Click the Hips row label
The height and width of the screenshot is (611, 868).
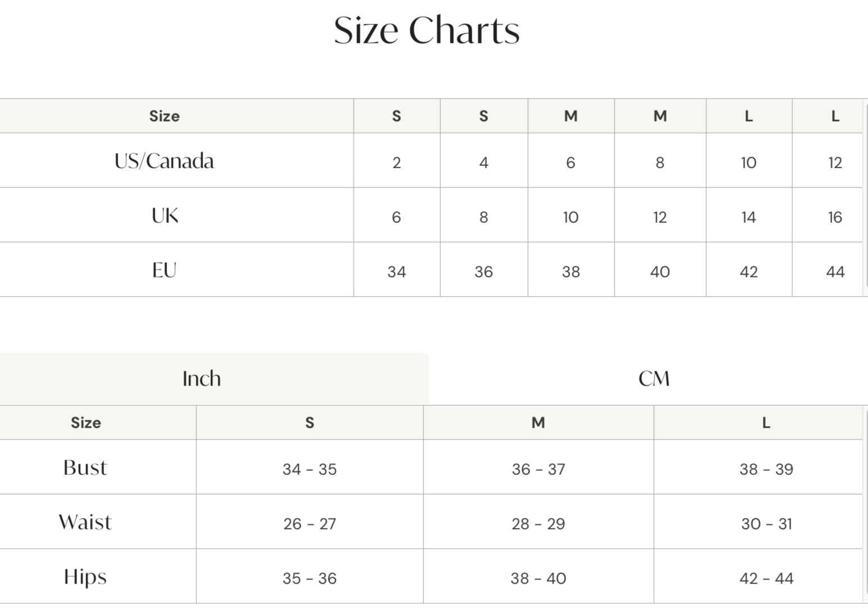[x=85, y=577]
